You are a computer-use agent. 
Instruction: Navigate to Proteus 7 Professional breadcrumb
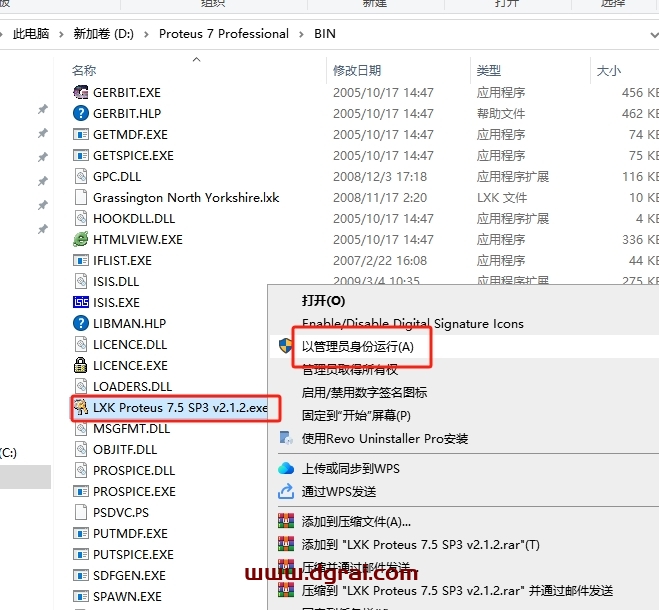[x=224, y=34]
